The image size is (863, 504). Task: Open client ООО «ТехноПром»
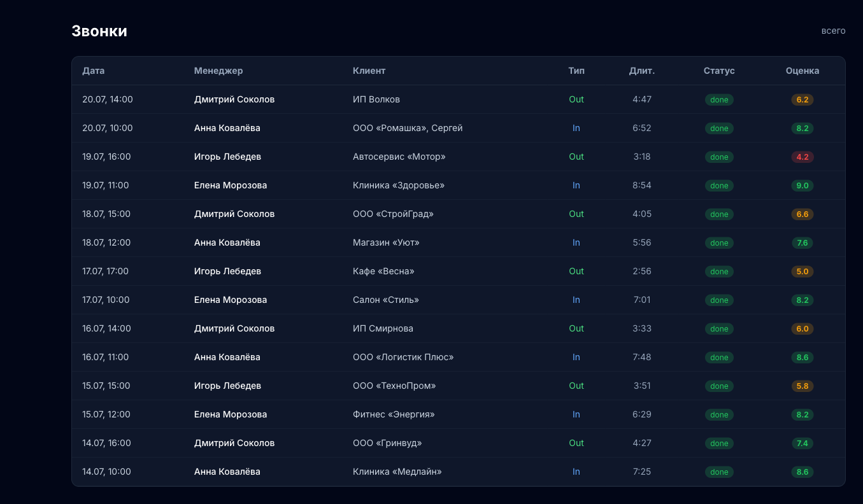[x=394, y=386]
